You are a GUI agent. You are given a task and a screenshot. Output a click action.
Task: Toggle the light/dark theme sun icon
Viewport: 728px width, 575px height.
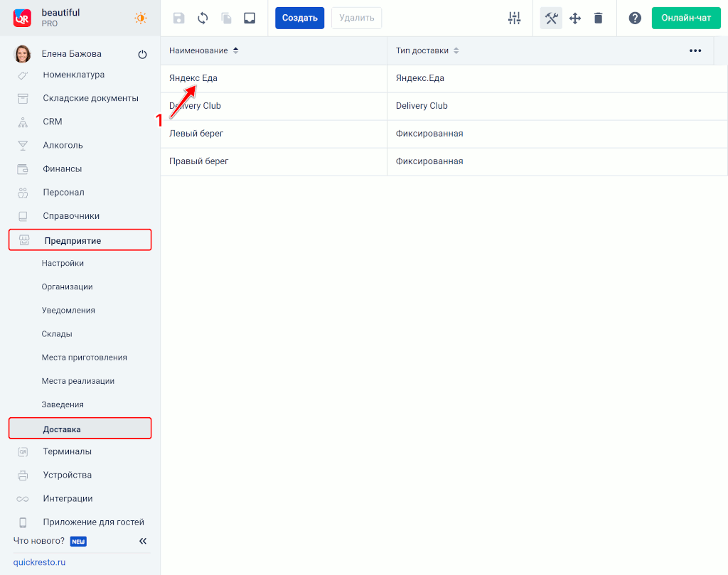(140, 18)
